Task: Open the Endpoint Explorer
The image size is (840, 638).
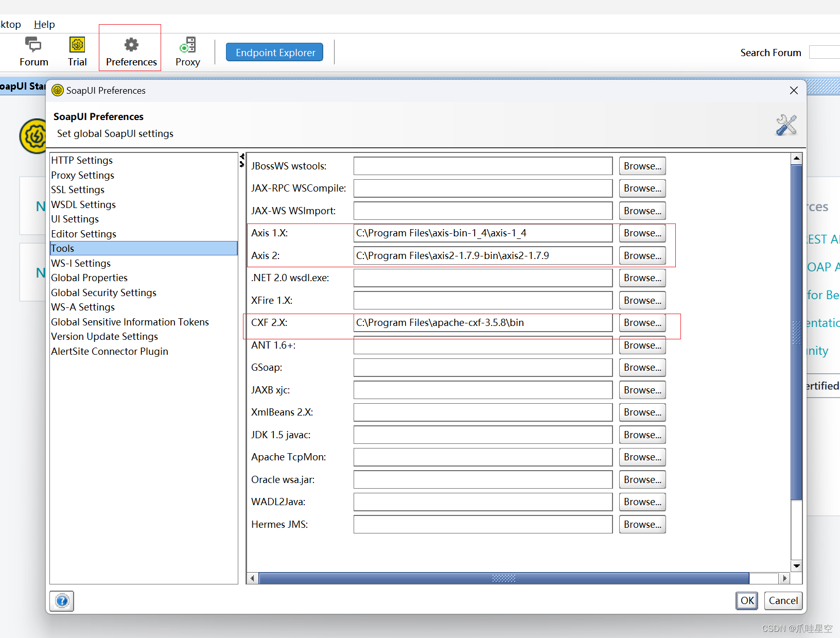Action: pos(275,52)
